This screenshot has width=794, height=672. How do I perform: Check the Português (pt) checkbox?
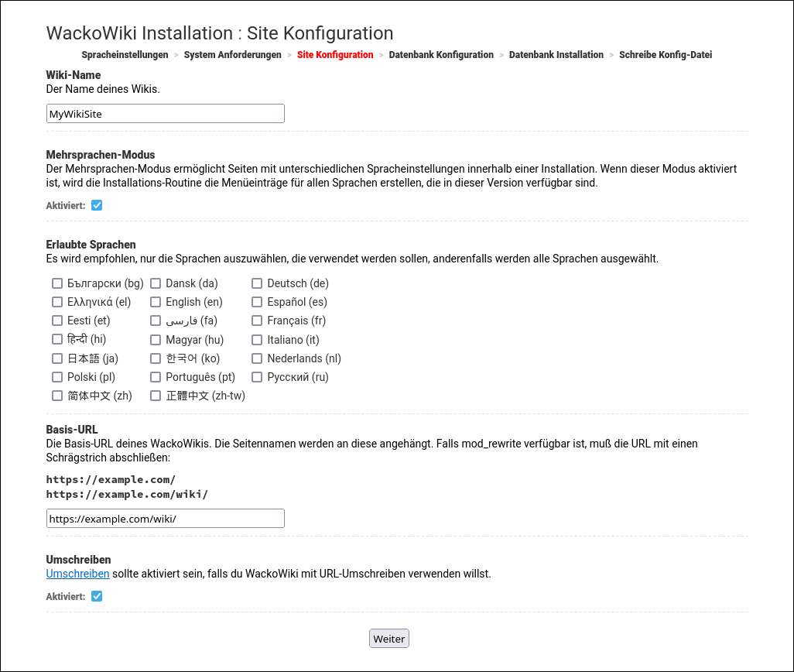(x=156, y=377)
